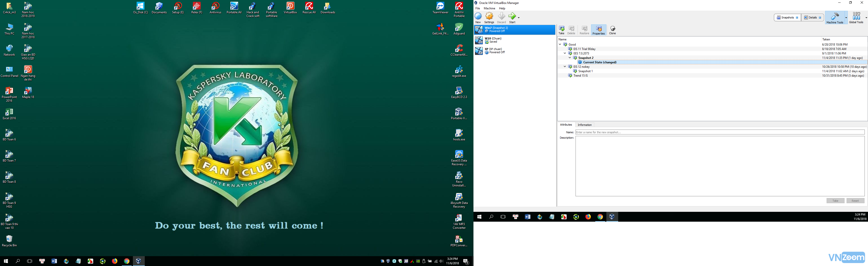
Task: Select the EIS 11 Trial 90day snapshot
Action: [584, 49]
